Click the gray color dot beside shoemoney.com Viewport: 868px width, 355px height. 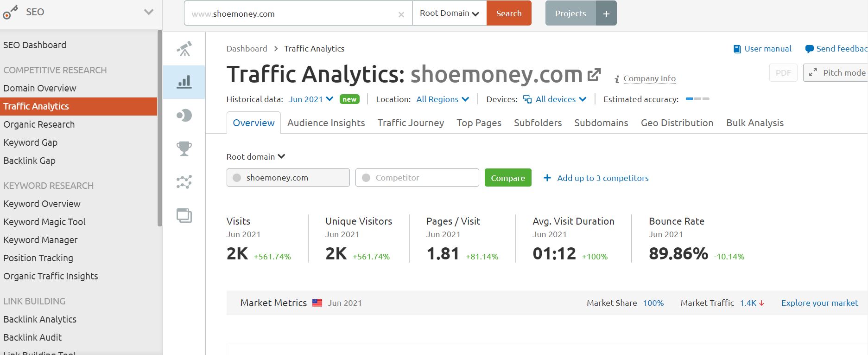click(x=237, y=178)
